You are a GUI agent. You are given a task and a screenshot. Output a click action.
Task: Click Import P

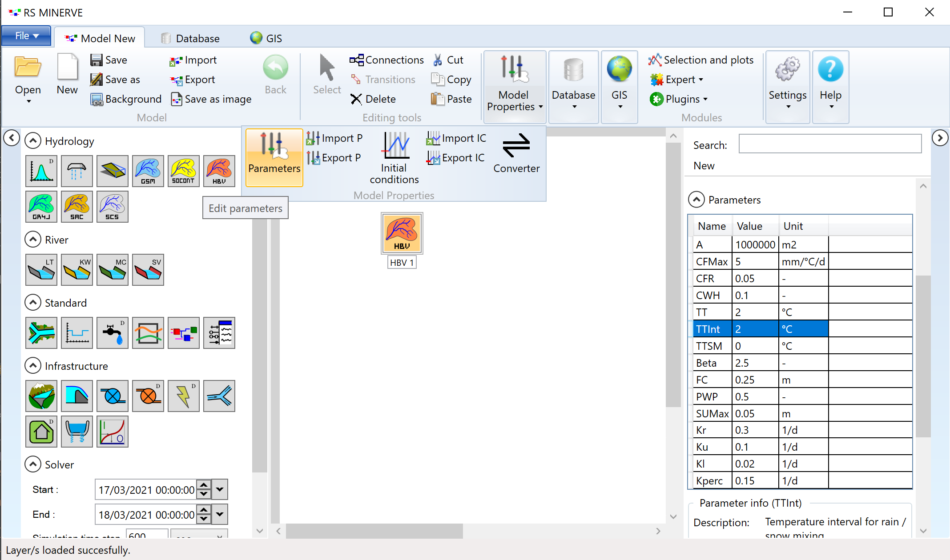tap(334, 138)
